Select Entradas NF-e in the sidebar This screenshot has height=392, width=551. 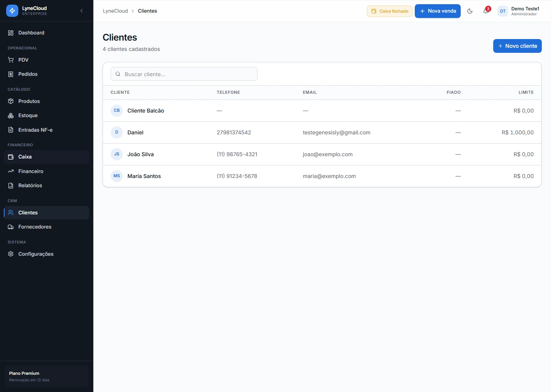click(46, 130)
